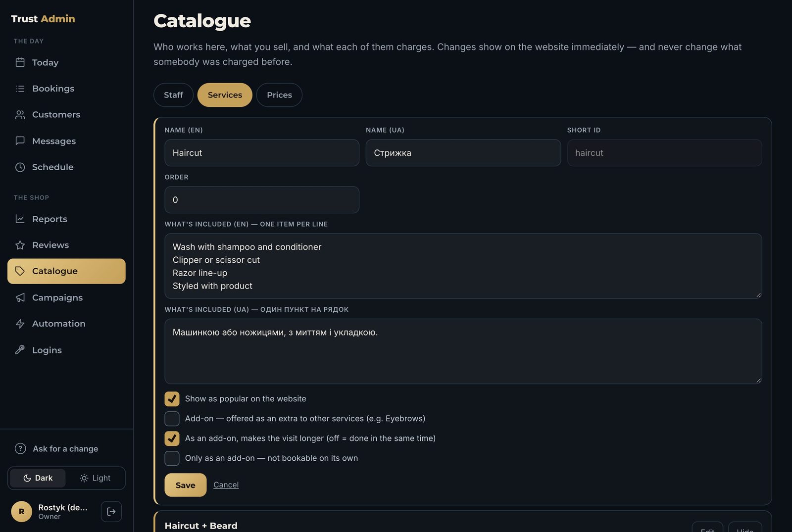The height and width of the screenshot is (532, 792).
Task: Check the Add-on offered as extra option
Action: click(x=172, y=419)
